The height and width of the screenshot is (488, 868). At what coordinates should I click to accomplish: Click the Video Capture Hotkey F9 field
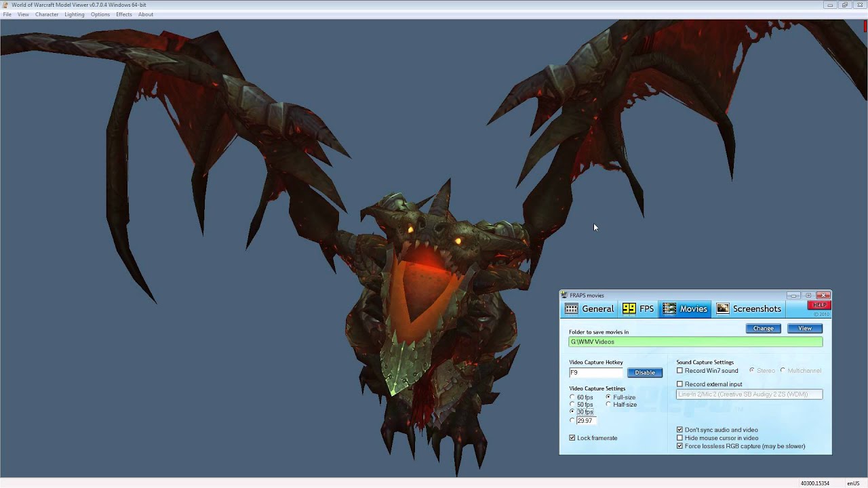[x=596, y=372]
